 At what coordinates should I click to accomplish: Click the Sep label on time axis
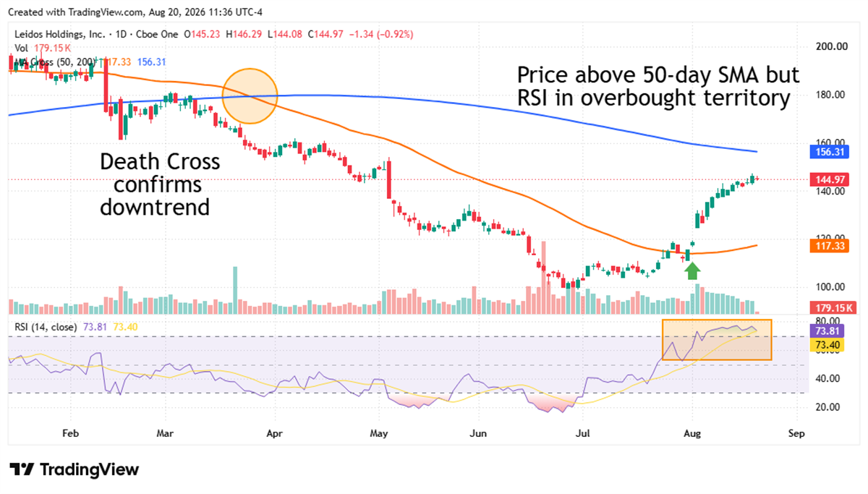796,435
